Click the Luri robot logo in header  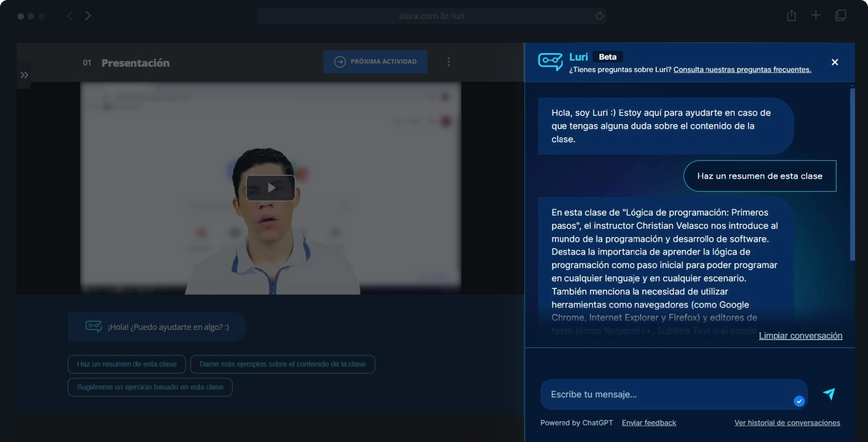point(550,61)
